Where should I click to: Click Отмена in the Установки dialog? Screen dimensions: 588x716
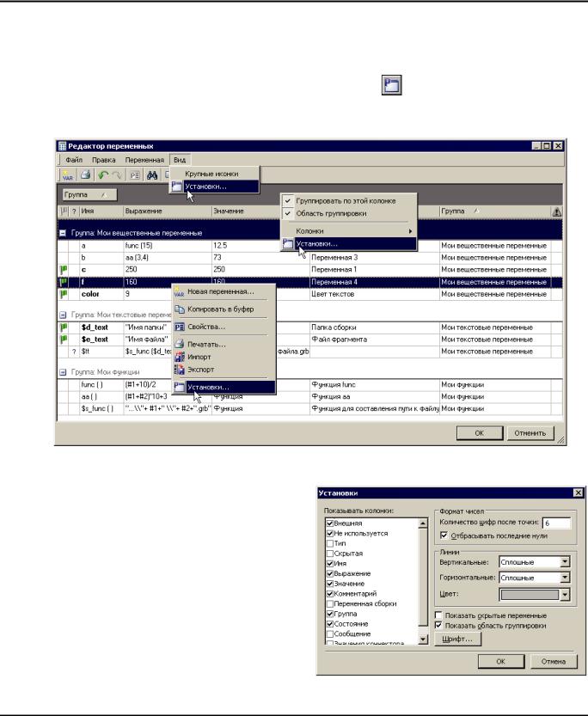554,661
